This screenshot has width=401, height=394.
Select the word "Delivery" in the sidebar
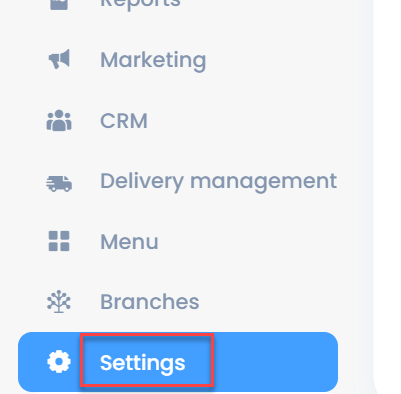[x=142, y=182]
